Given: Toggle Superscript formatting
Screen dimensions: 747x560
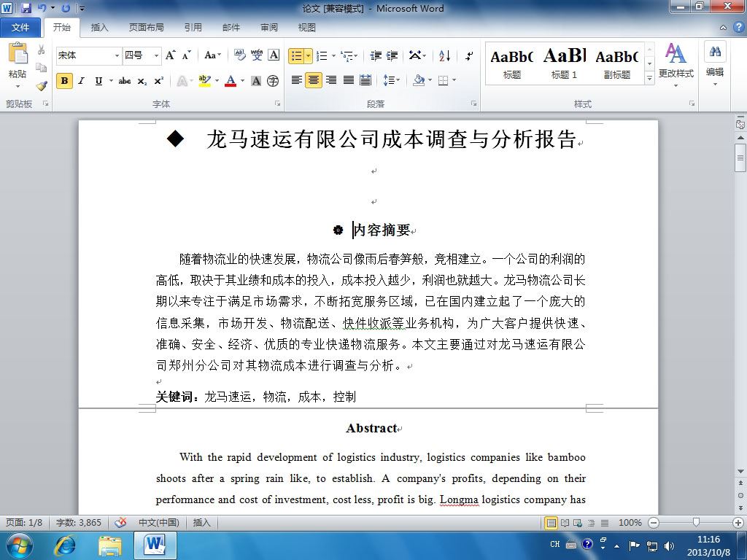Looking at the screenshot, I should click(x=158, y=81).
